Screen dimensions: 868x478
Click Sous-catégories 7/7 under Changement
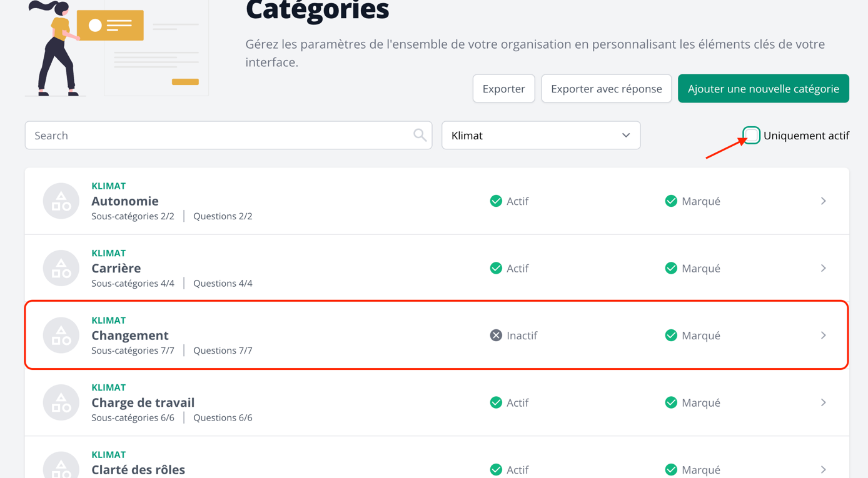pyautogui.click(x=133, y=351)
